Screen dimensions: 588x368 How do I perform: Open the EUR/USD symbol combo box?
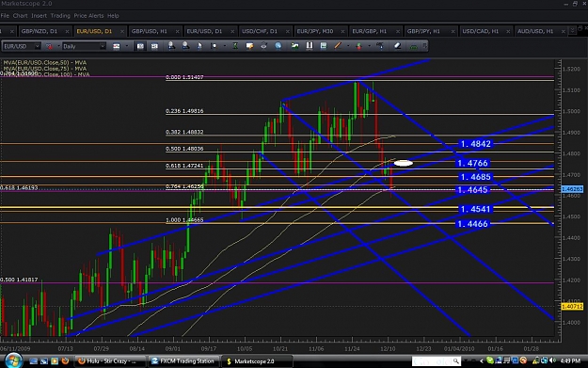click(x=22, y=46)
